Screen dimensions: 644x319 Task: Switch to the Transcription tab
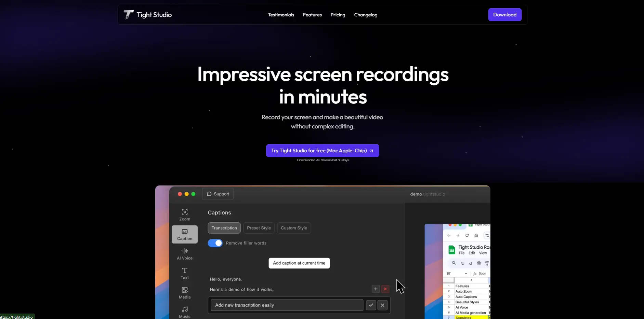(224, 228)
